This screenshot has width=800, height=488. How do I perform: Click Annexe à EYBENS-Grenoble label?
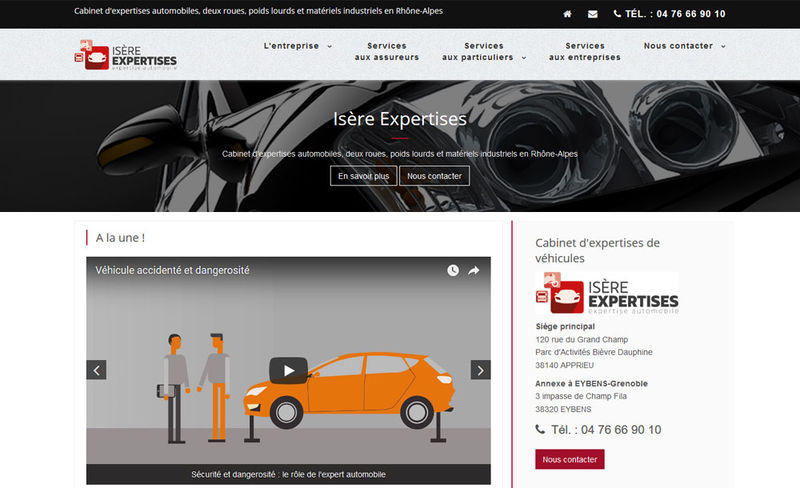point(591,383)
